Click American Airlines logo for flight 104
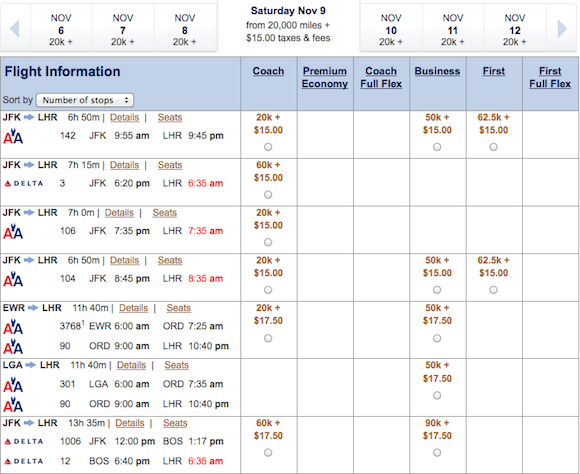 pos(13,279)
